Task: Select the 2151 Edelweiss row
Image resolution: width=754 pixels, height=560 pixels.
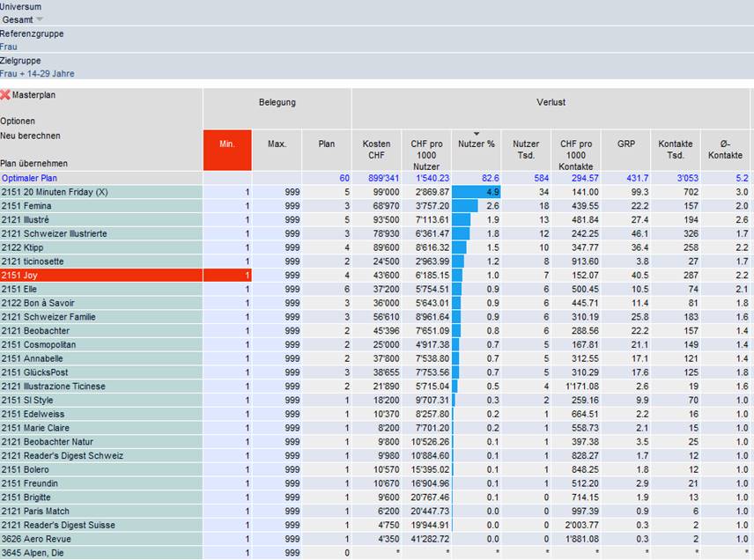Action: tap(101, 415)
